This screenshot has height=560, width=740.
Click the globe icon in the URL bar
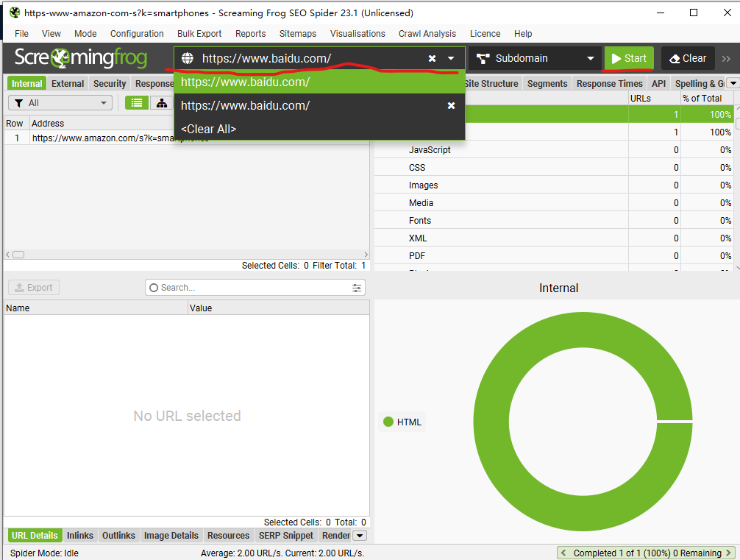click(188, 59)
